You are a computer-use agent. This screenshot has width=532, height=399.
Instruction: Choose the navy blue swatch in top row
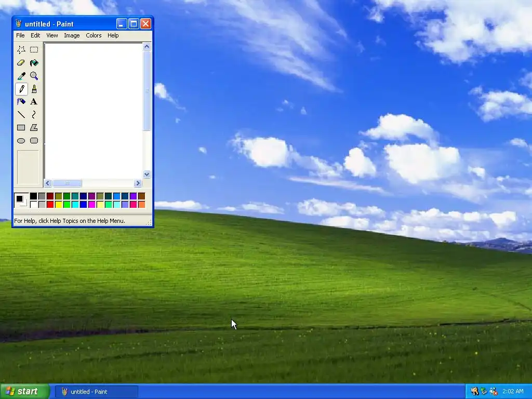83,196
